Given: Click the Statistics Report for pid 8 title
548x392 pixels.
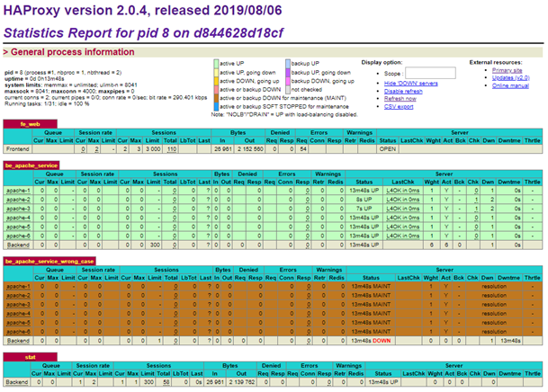Looking at the screenshot, I should click(x=143, y=32).
